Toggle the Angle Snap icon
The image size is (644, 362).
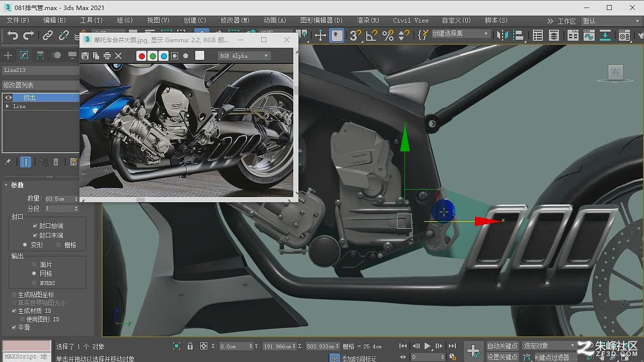point(371,35)
